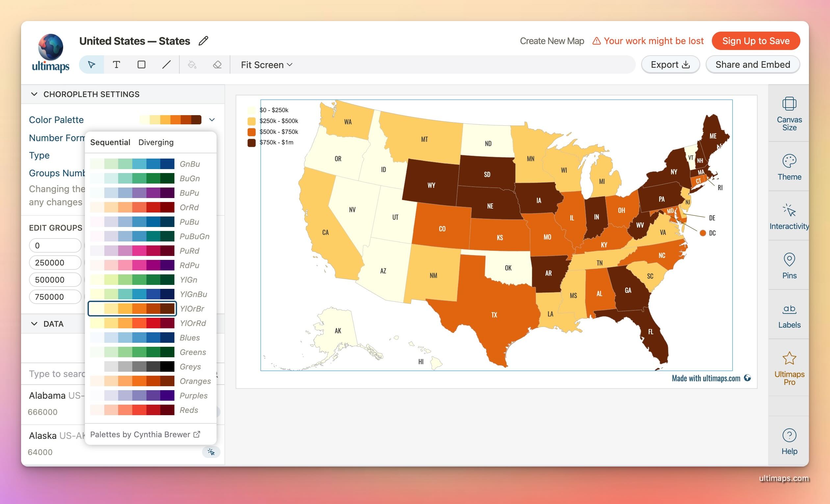The image size is (830, 504).
Task: Switch to the Diverging palettes tab
Action: coord(156,142)
